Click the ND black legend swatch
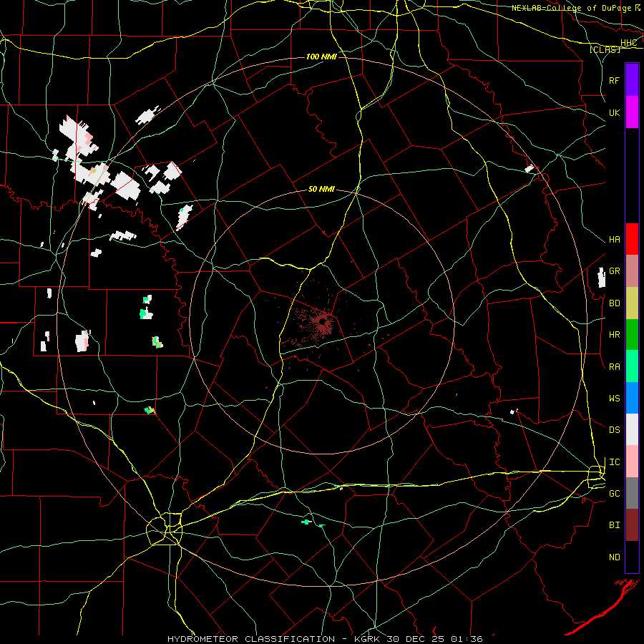Image resolution: width=644 pixels, height=644 pixels. tap(632, 557)
